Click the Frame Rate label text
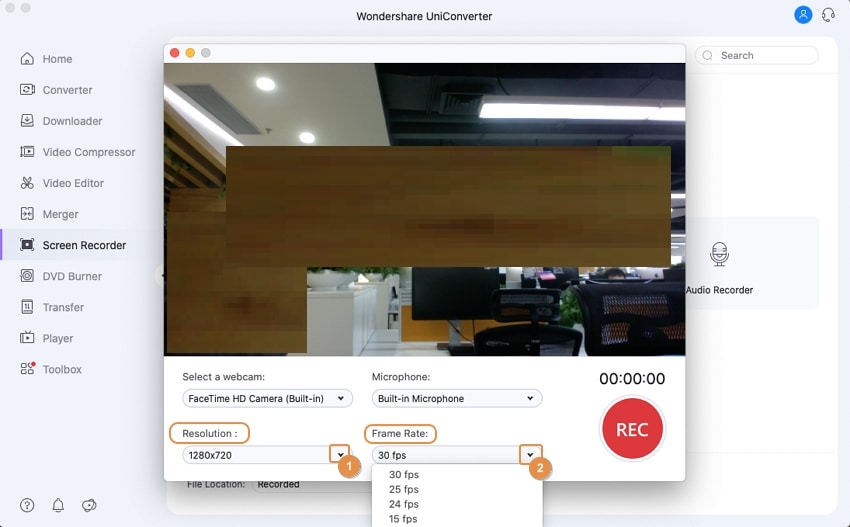 point(400,433)
